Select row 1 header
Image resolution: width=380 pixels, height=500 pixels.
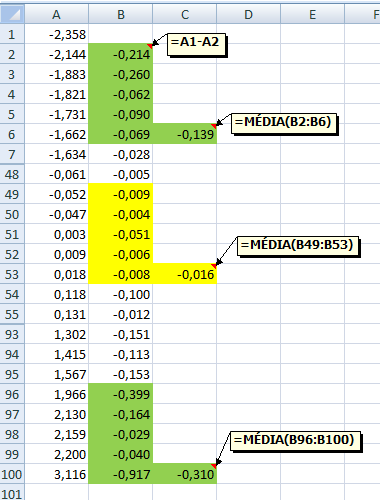[12, 34]
